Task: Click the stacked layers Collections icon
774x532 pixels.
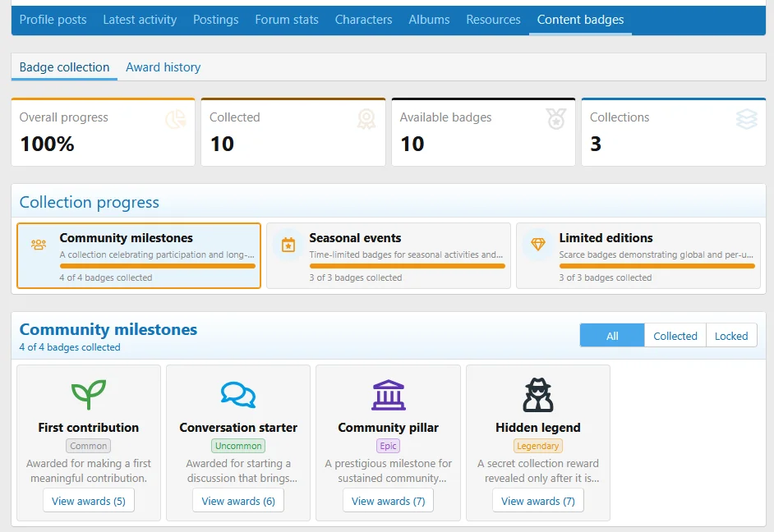Action: [x=746, y=119]
